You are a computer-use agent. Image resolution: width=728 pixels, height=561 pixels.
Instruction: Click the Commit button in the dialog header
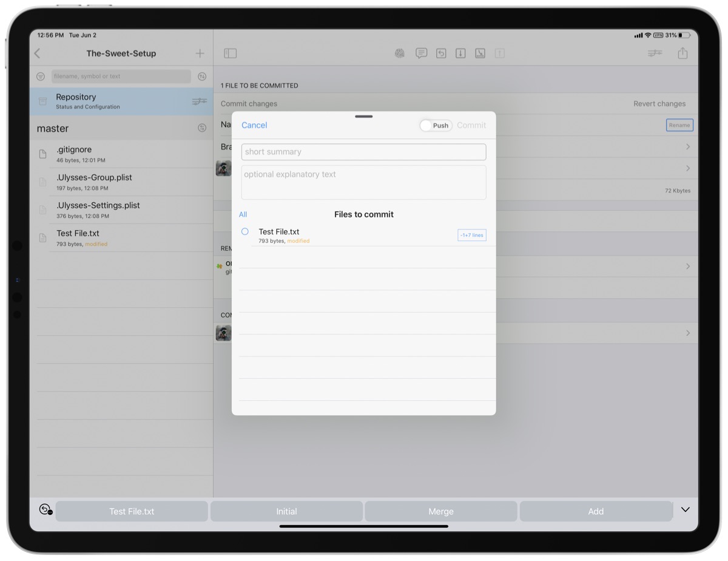tap(471, 125)
